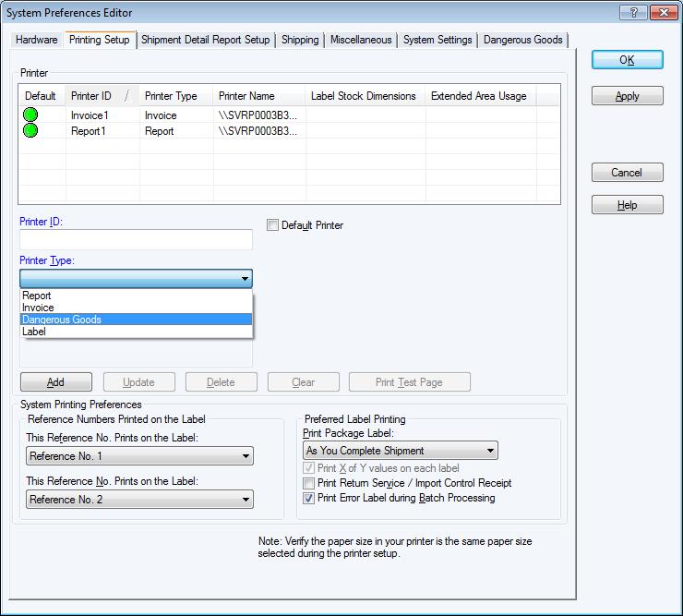Toggle Print X of Y values checkbox
Image resolution: width=683 pixels, height=616 pixels.
[309, 468]
